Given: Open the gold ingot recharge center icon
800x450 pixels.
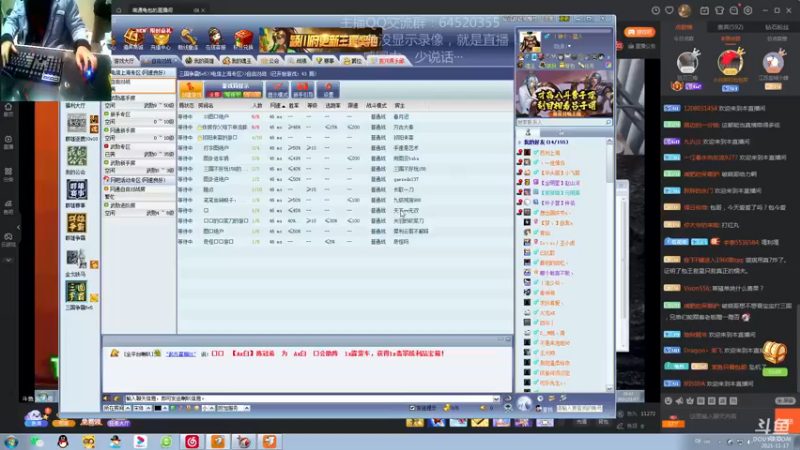Looking at the screenshot, I should [x=161, y=38].
